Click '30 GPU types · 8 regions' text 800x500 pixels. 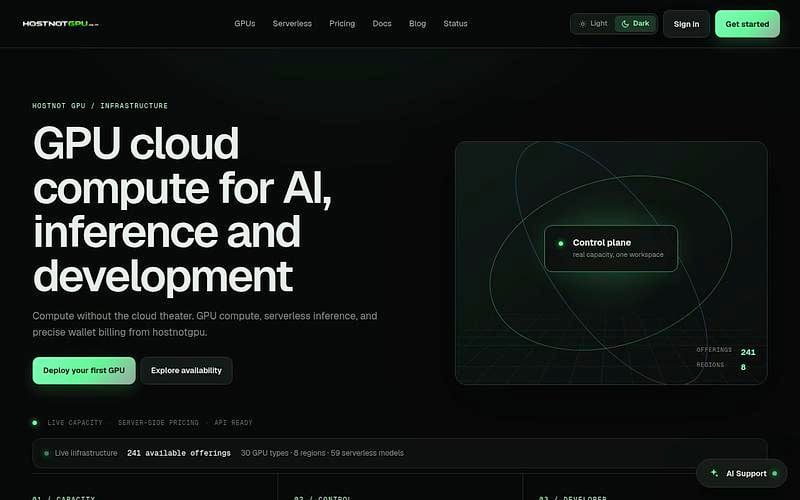coord(283,453)
